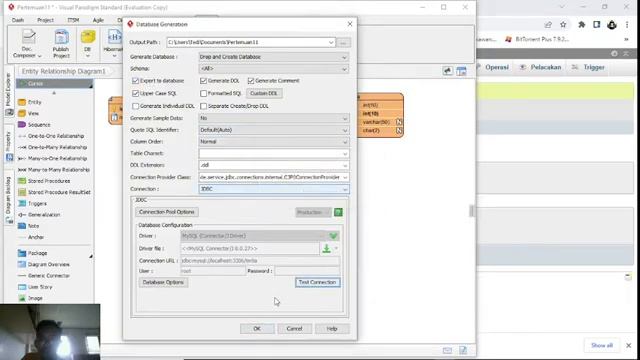Viewport: 640px width, 360px height.
Task: Open browser extensions puzzle icon
Action: pyautogui.click(x=582, y=25)
